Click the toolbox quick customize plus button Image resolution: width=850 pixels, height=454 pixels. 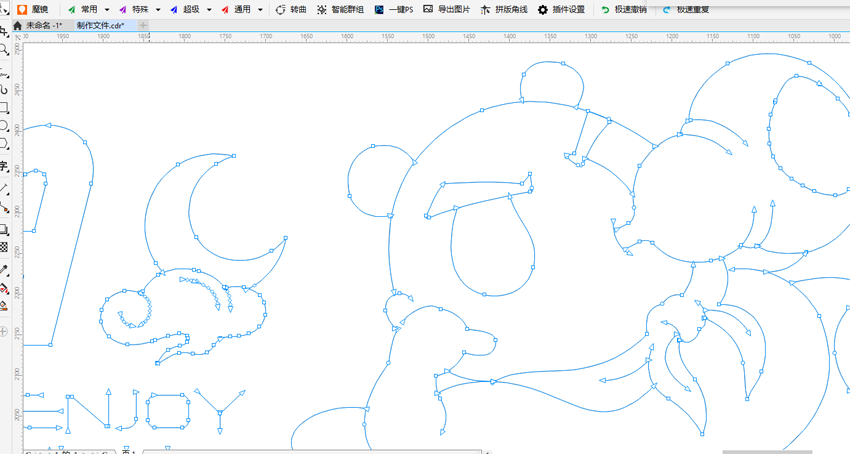click(x=4, y=331)
